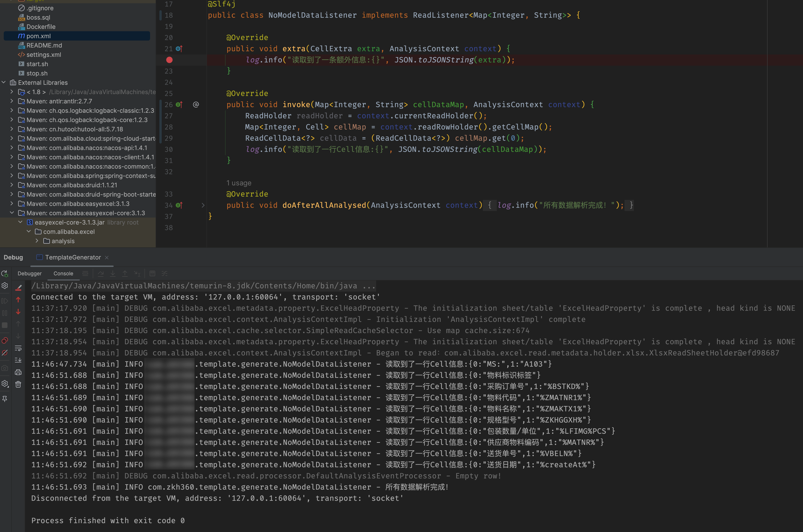Open the View Breakpoints dialog icon

coord(4,340)
